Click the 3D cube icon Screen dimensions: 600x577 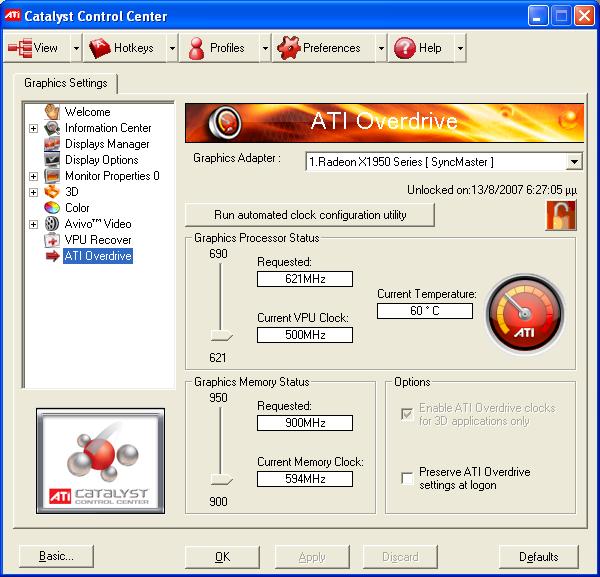pos(52,192)
